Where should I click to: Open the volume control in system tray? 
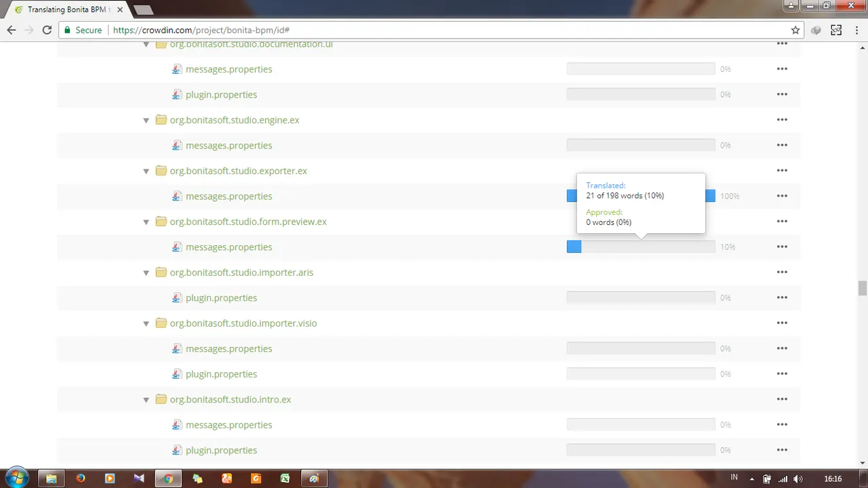tap(798, 479)
